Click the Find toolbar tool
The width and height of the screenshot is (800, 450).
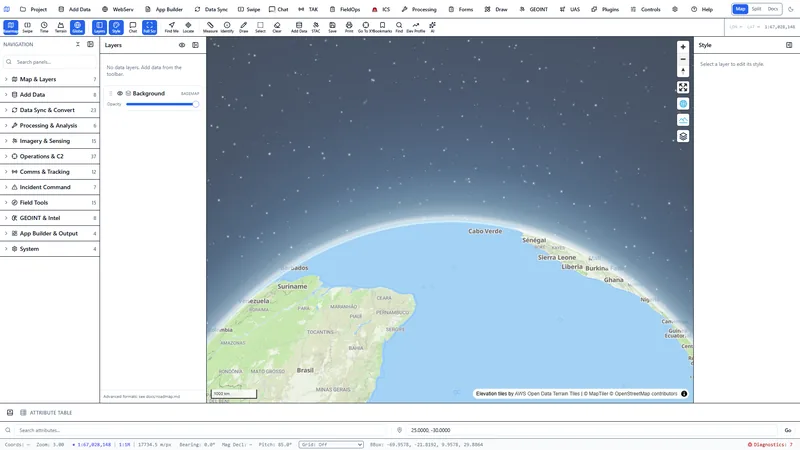click(399, 27)
